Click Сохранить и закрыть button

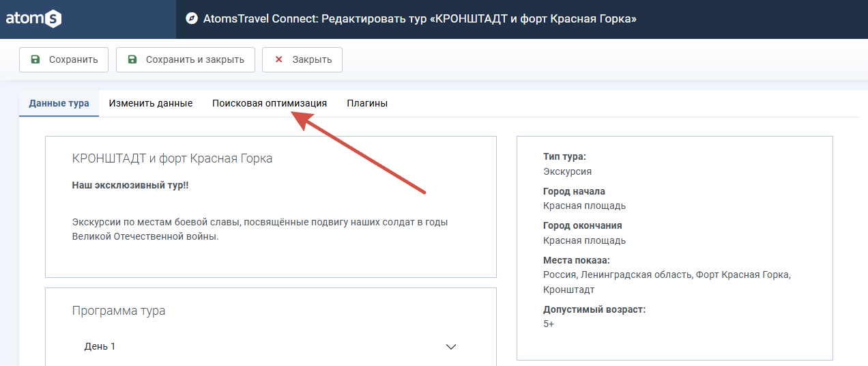pyautogui.click(x=186, y=59)
